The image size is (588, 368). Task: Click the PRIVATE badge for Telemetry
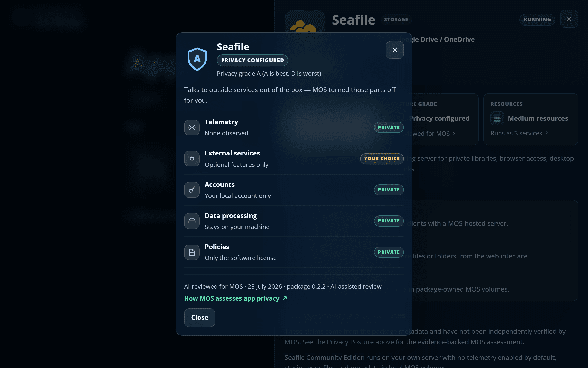pyautogui.click(x=389, y=127)
